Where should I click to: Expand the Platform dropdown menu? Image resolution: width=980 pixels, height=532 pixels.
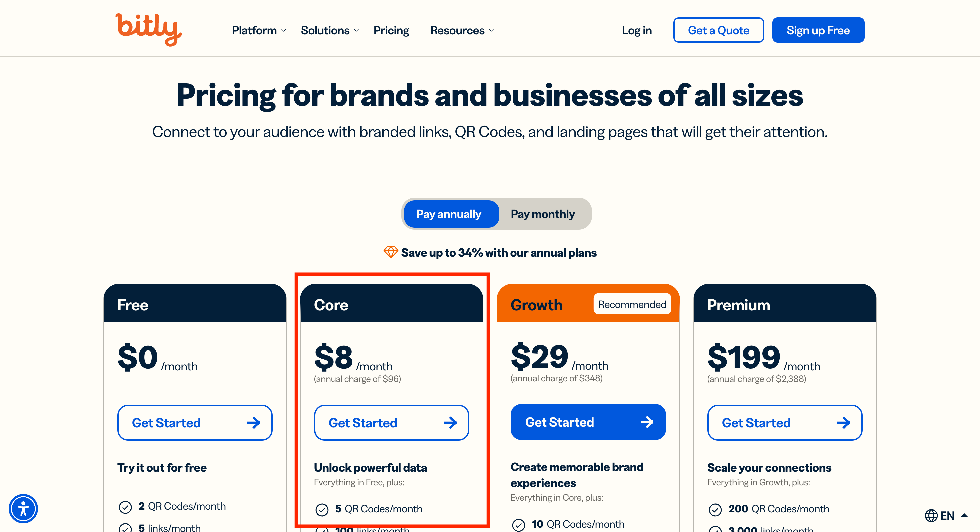[x=259, y=30]
